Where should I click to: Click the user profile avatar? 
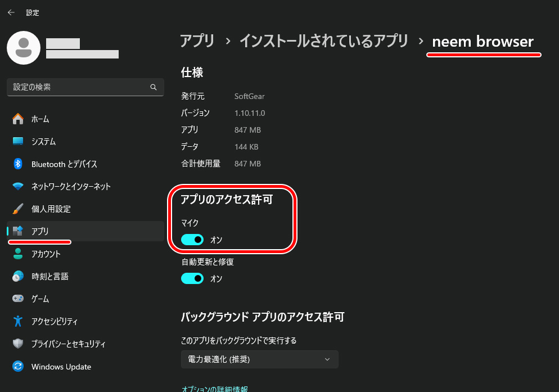pyautogui.click(x=24, y=48)
